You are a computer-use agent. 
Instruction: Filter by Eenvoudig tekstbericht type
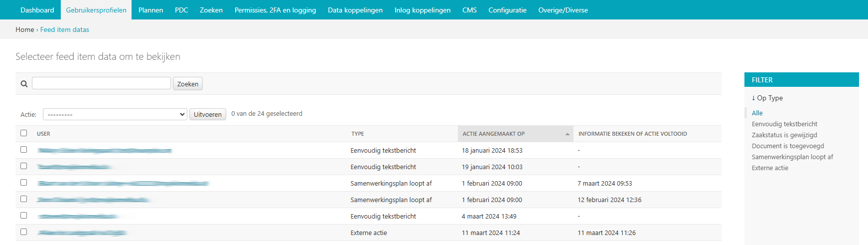pyautogui.click(x=784, y=124)
